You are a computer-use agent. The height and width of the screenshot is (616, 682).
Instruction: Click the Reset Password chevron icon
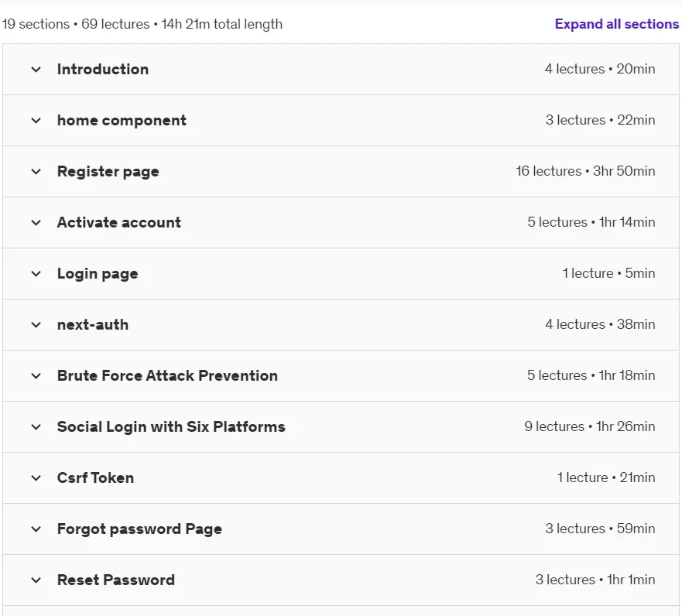coord(36,580)
